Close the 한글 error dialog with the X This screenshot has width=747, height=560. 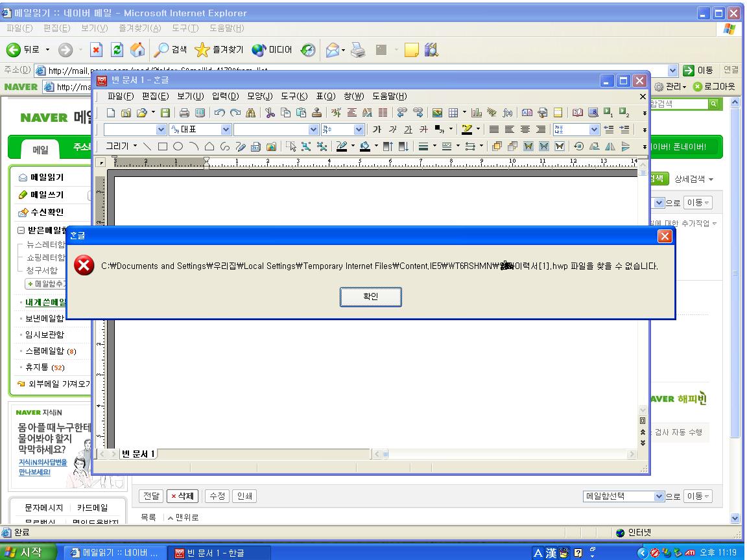coord(665,236)
